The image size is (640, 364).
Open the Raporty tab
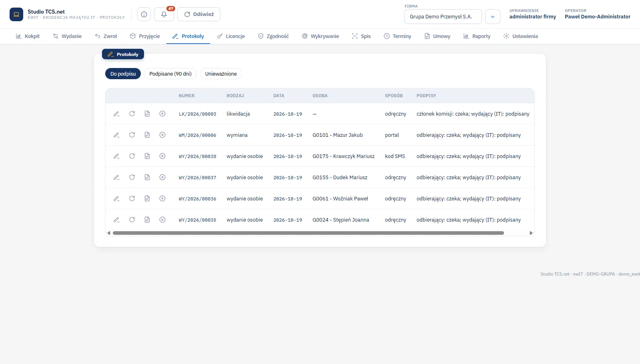point(477,36)
